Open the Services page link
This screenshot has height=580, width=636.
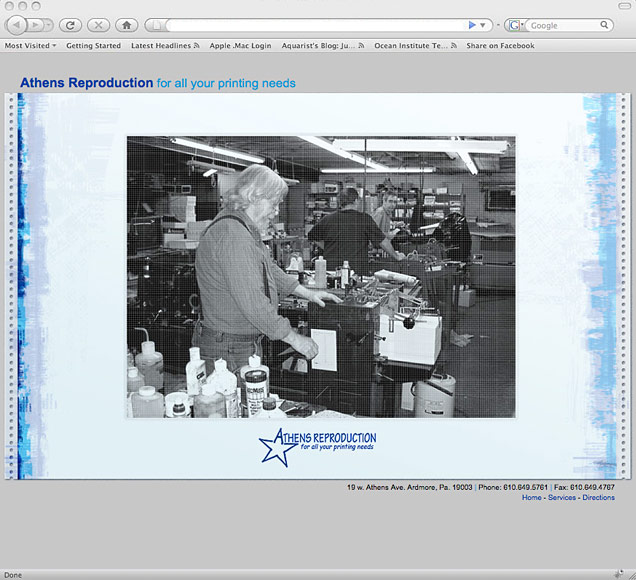(x=561, y=497)
